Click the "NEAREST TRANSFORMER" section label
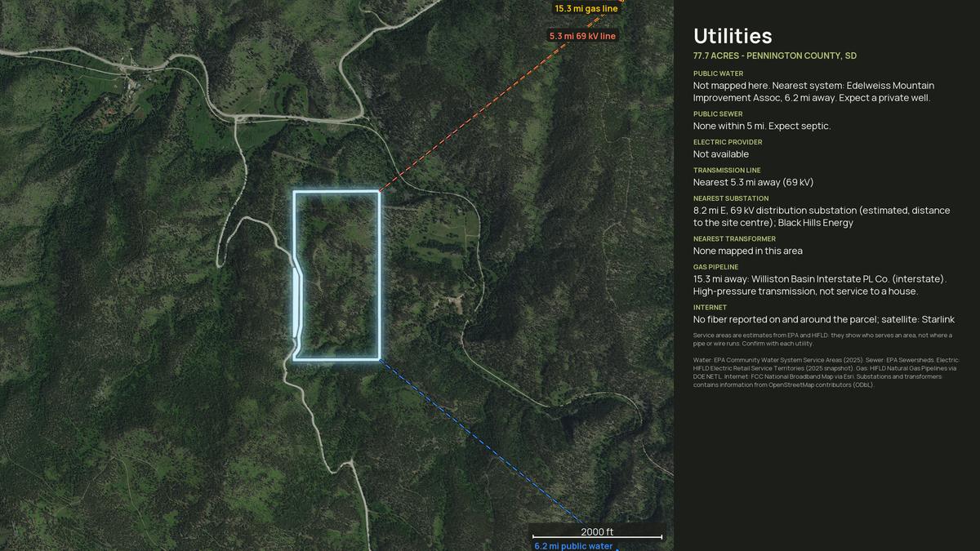Image resolution: width=980 pixels, height=551 pixels. coord(734,239)
